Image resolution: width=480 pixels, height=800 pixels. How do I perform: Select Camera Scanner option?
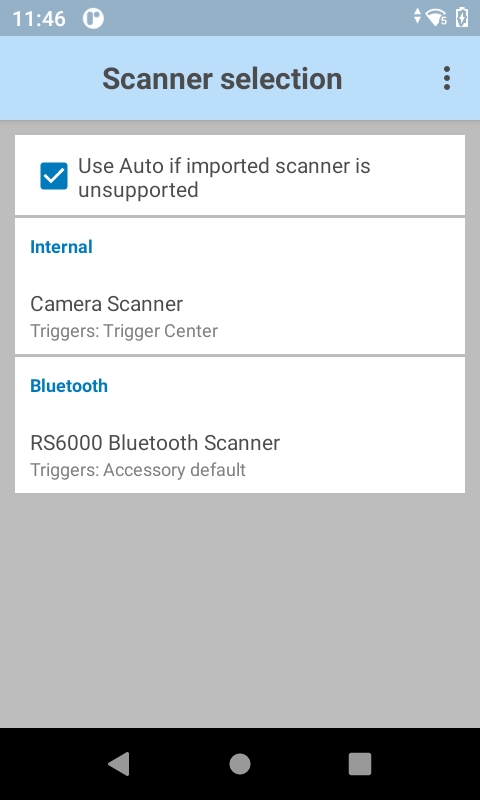(240, 315)
